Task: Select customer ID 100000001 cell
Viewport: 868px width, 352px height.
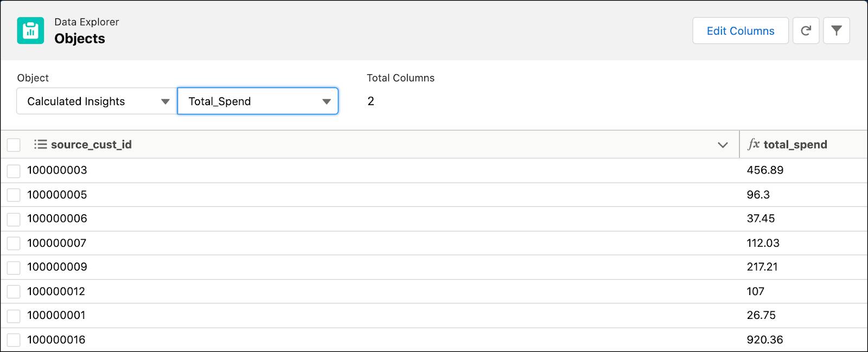Action: 56,315
